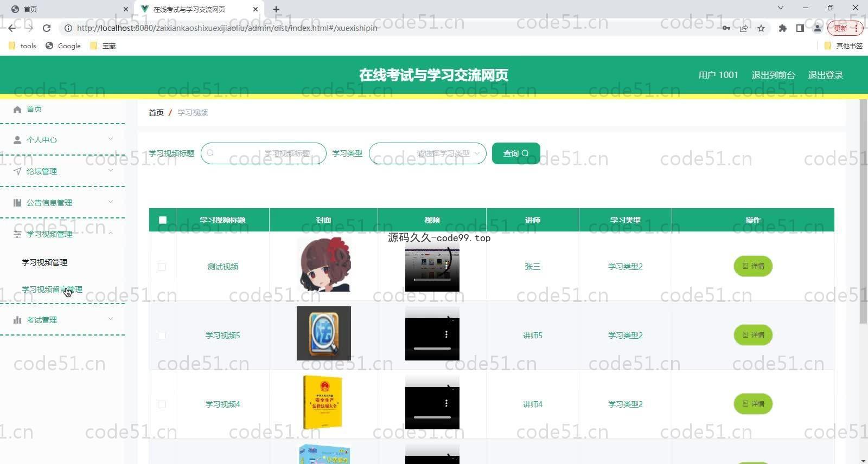Click the progress bar of 学习视频4 video
This screenshot has height=464, width=868.
432,417
